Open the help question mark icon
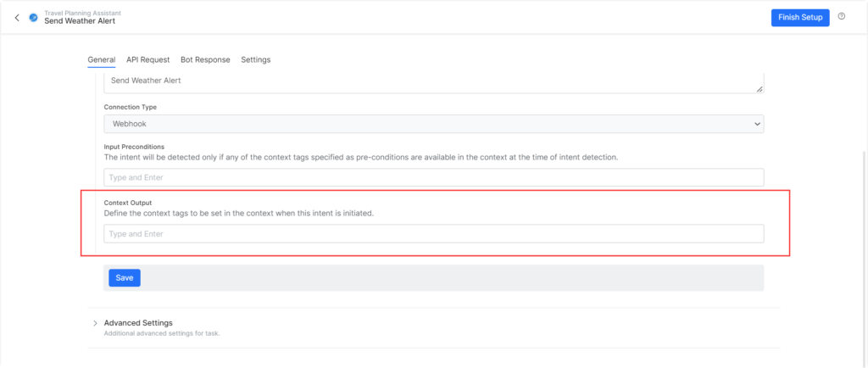Image resolution: width=868 pixels, height=368 pixels. [842, 17]
